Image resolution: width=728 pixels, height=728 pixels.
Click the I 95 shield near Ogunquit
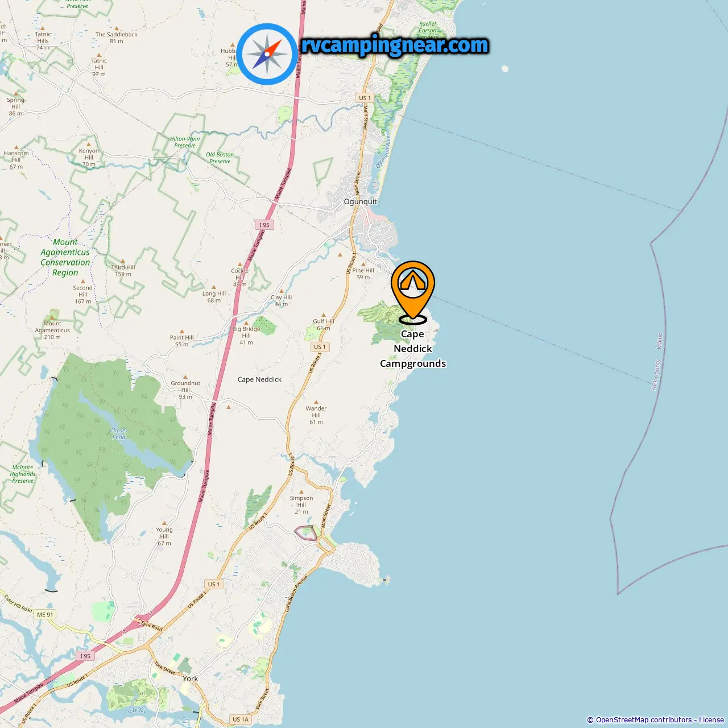tap(264, 225)
